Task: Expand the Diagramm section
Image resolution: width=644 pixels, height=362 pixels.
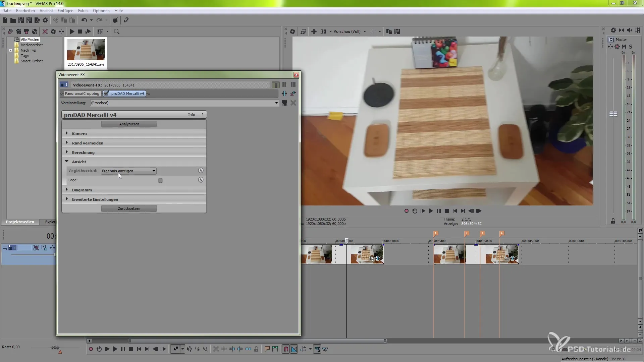Action: [x=66, y=190]
